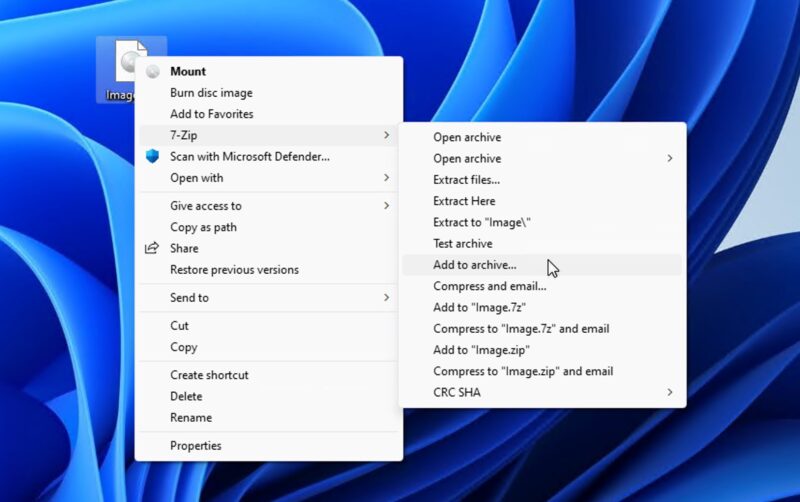
Task: Click Share in the context menu
Action: coord(269,248)
